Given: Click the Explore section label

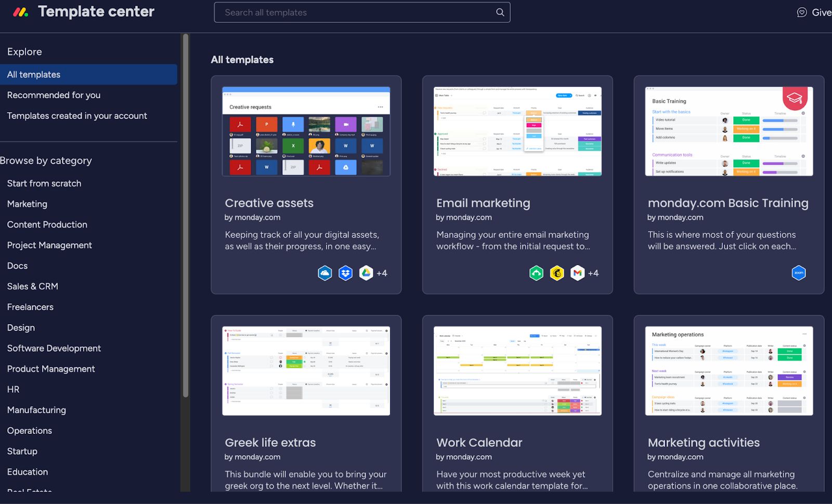Looking at the screenshot, I should click(x=24, y=52).
